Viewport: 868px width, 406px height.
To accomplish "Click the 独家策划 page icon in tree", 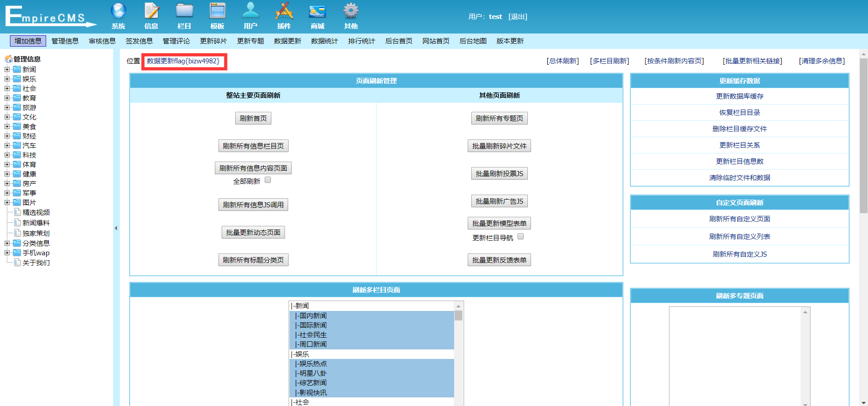I will click(x=18, y=233).
